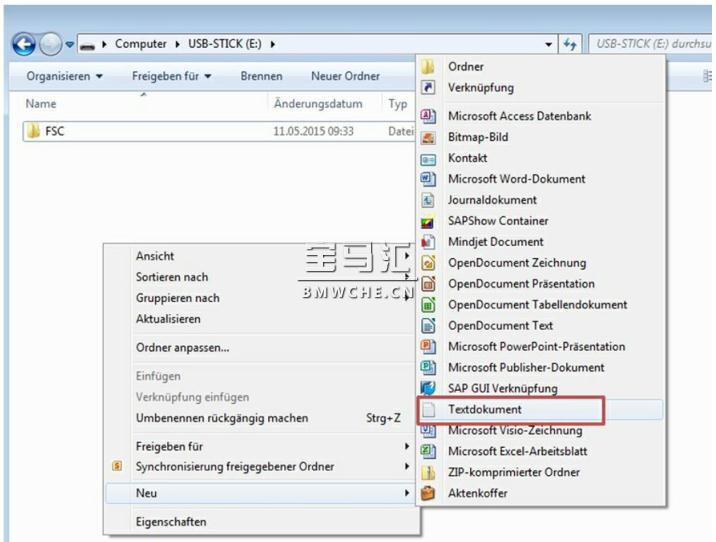The image size is (716, 542).
Task: Click the Microsoft Word-Dokument icon
Action: click(428, 179)
